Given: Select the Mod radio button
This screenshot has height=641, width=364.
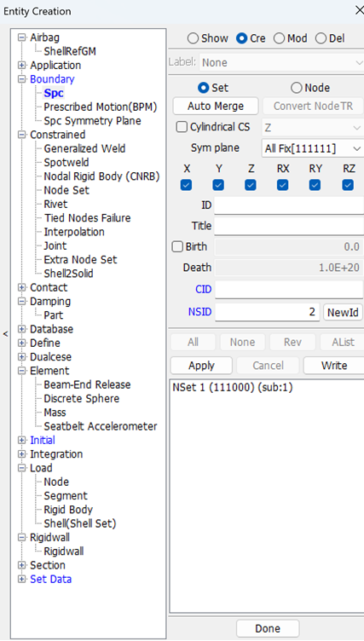Looking at the screenshot, I should point(279,38).
